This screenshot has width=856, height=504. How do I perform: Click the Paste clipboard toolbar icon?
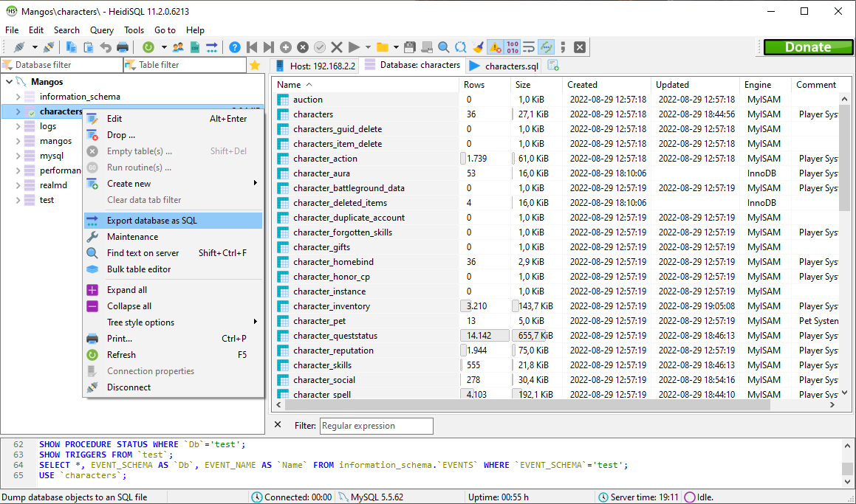(88, 47)
